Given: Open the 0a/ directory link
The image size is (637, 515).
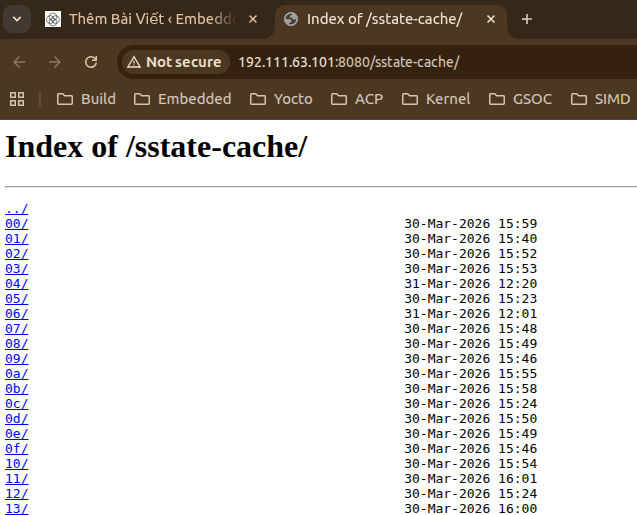Looking at the screenshot, I should pos(17,374).
